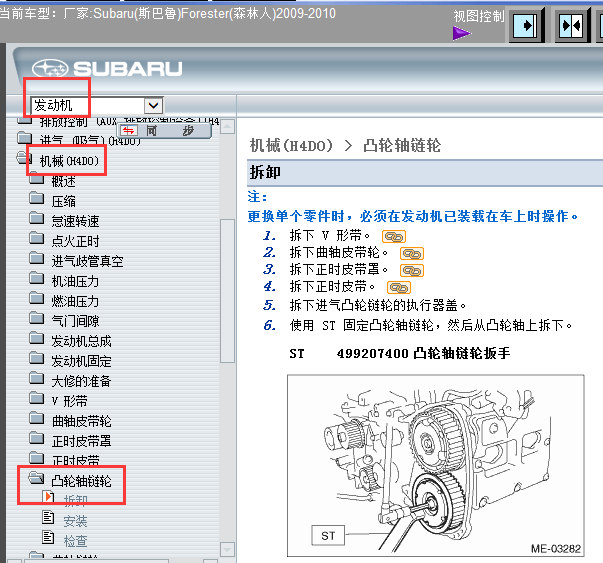The height and width of the screenshot is (563, 603).
Task: Click the purple play arrow under 视图控制
Action: [462, 33]
